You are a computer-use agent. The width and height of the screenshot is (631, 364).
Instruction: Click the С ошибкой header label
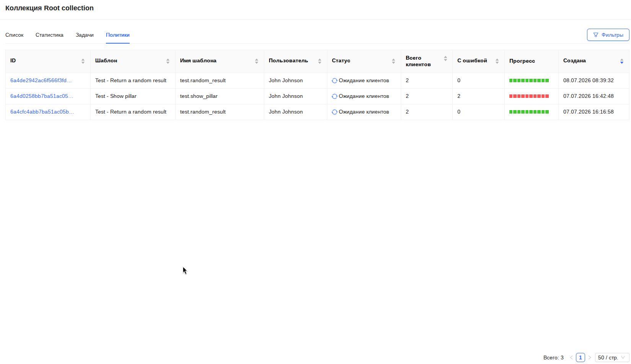472,60
